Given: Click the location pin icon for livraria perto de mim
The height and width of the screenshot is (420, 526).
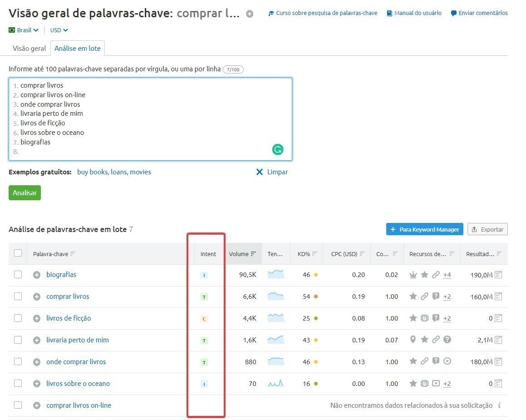Looking at the screenshot, I should [x=413, y=340].
